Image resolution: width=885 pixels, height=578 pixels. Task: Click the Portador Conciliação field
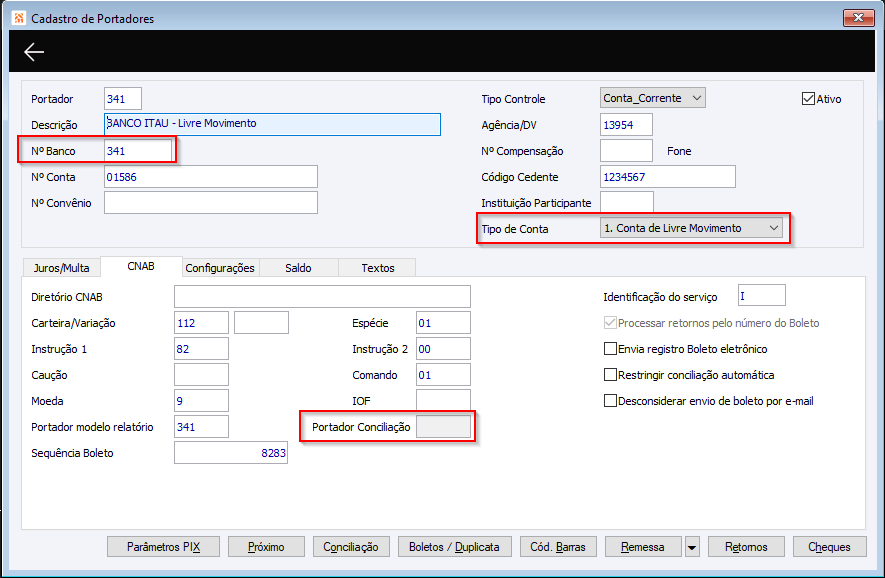pos(443,427)
